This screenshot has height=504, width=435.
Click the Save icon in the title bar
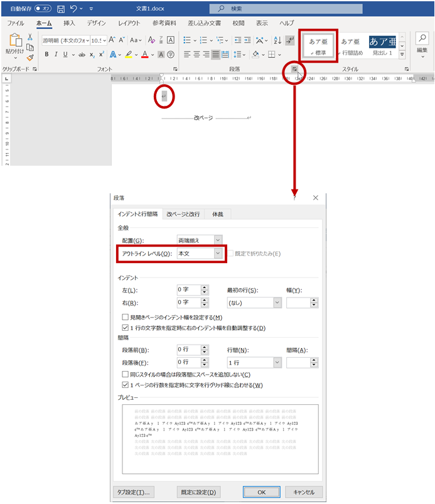click(x=60, y=9)
